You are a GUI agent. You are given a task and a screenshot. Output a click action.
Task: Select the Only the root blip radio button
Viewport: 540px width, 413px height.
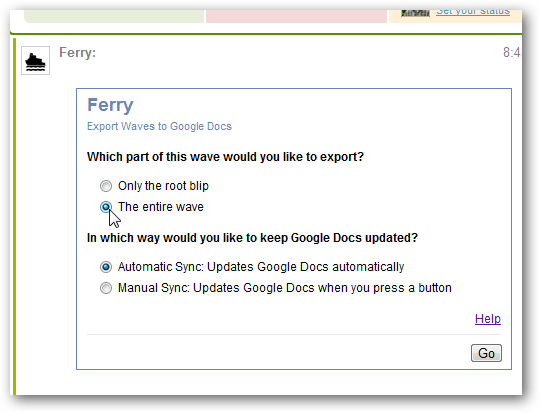point(106,186)
